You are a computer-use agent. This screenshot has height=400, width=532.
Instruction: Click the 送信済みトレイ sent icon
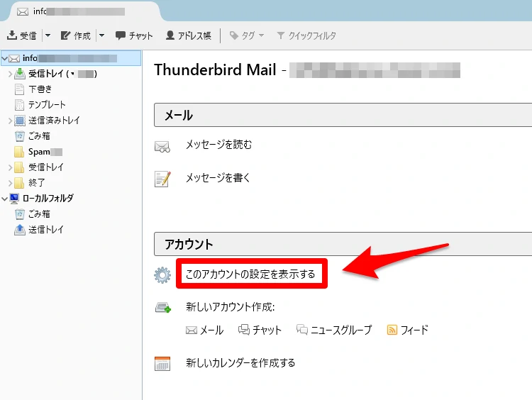pyautogui.click(x=20, y=121)
